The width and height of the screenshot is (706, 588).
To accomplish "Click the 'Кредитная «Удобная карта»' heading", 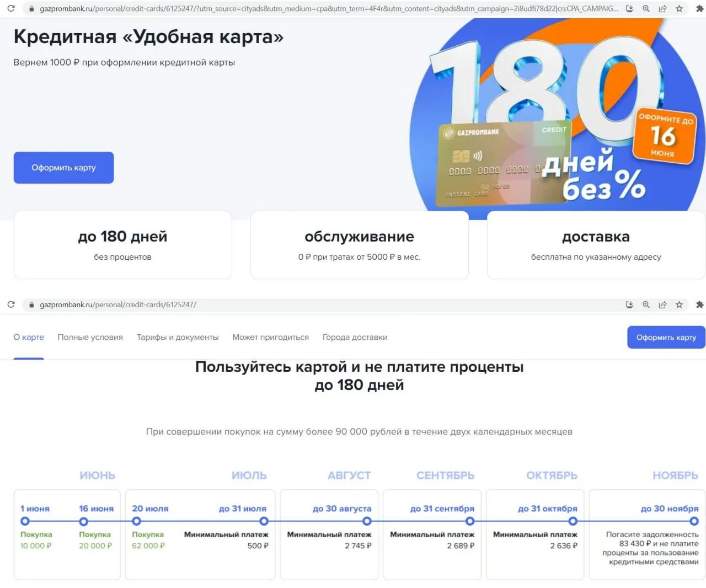I will click(x=148, y=36).
